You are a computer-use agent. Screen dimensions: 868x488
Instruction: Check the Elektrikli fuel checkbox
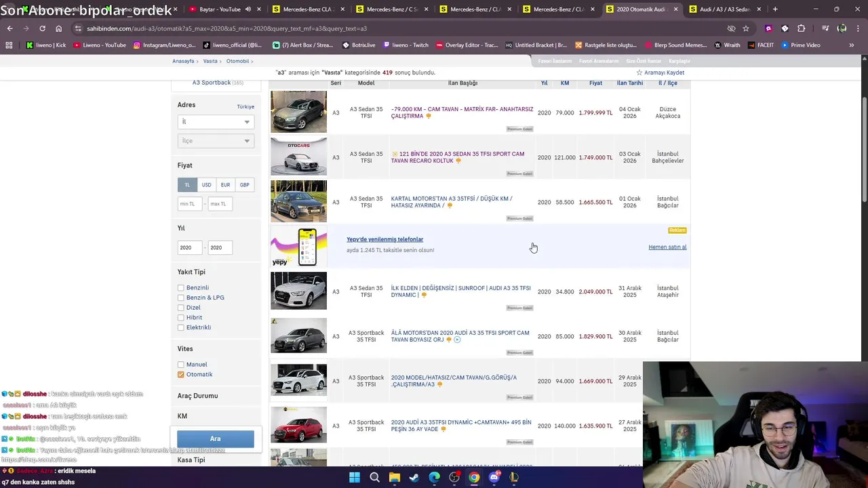[x=180, y=327]
